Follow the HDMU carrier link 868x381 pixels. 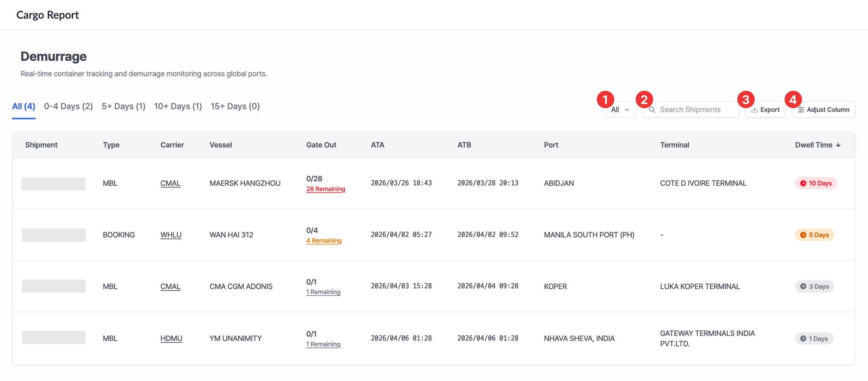coord(171,339)
